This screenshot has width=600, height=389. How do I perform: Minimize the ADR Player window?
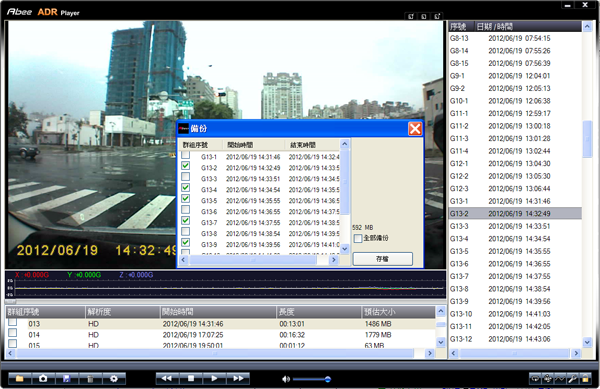tap(567, 5)
